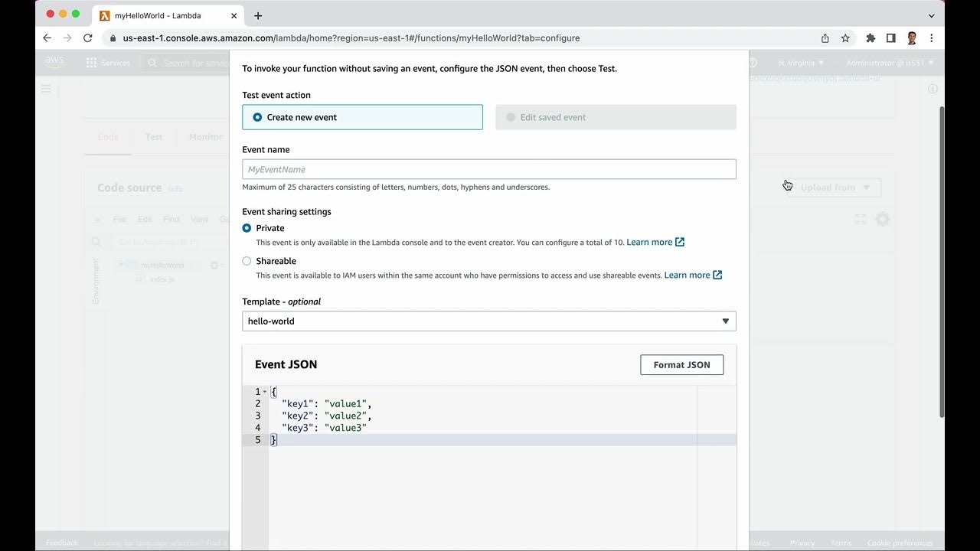Choose the Shareable sharing setting

[247, 261]
